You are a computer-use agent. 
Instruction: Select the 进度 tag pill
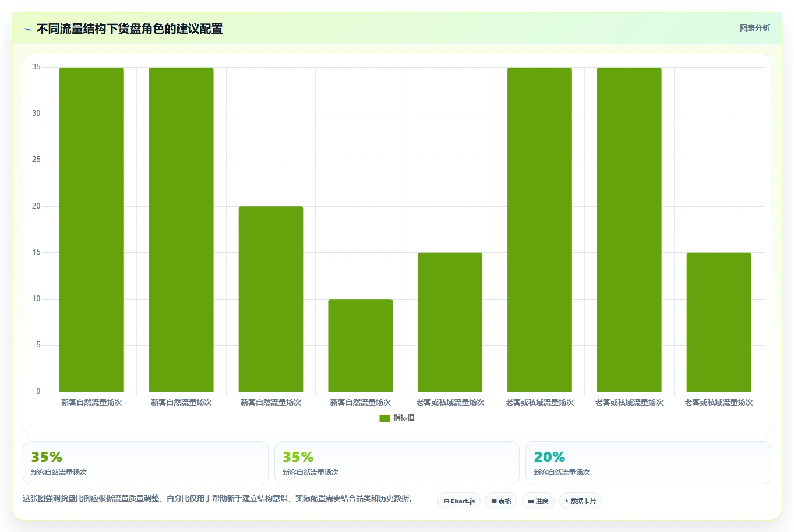(x=538, y=501)
